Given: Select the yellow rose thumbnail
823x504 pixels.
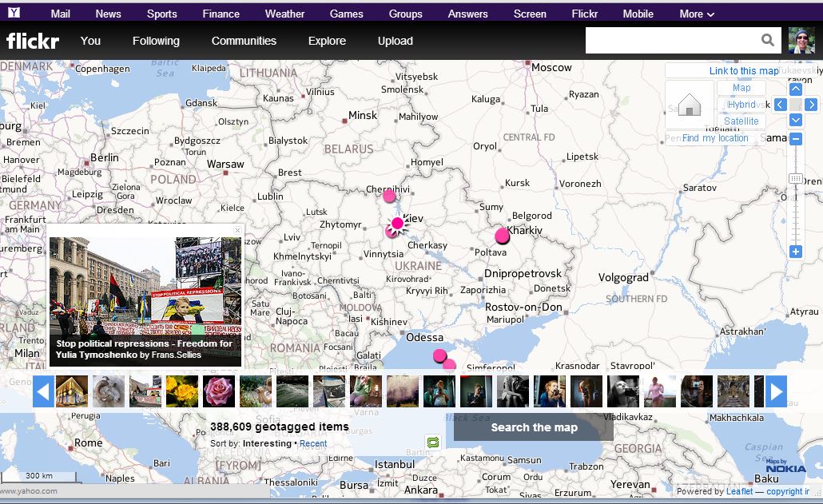Looking at the screenshot, I should (x=182, y=391).
